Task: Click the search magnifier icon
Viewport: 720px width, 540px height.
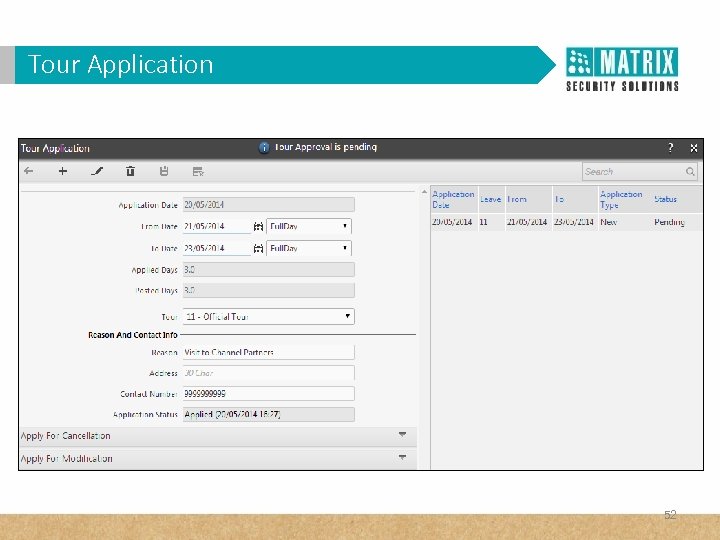Action: pos(690,171)
